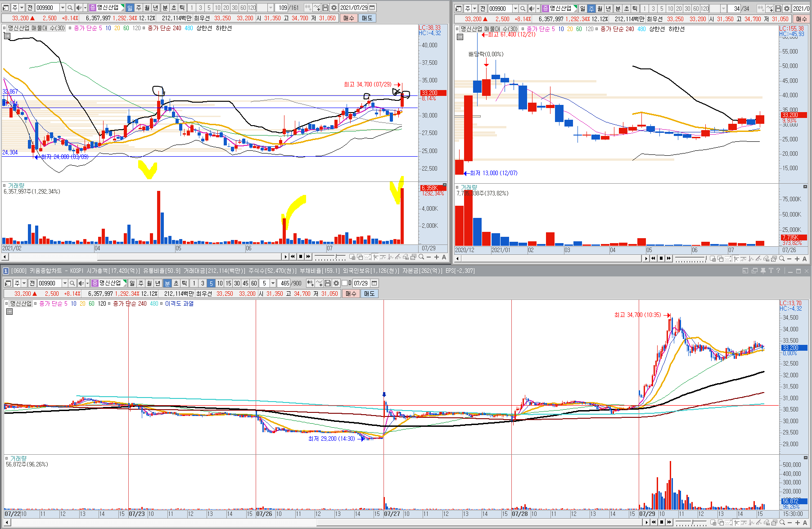Image resolution: width=812 pixels, height=529 pixels.
Task: Click the zoom magnifier at the top-left chart's bottom-right corner
Action: (x=421, y=257)
